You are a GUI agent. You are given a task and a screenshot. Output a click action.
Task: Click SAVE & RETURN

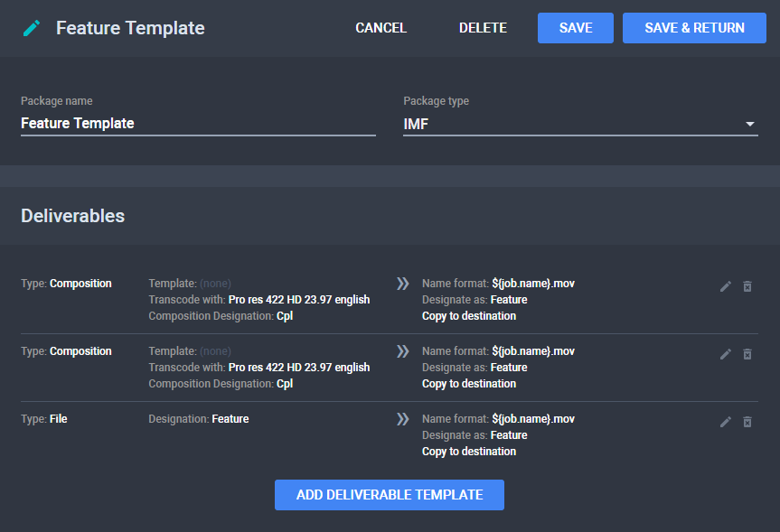694,28
